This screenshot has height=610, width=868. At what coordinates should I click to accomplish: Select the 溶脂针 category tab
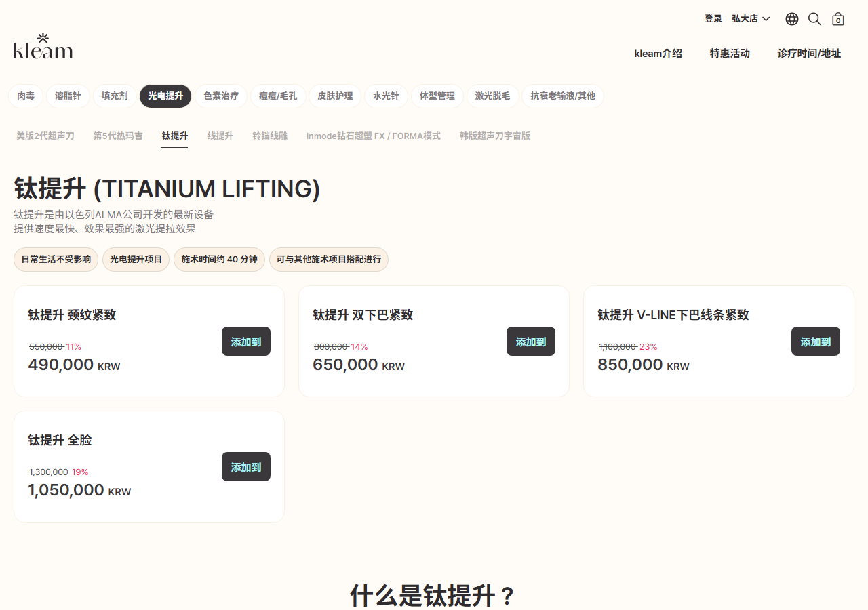pyautogui.click(x=68, y=96)
